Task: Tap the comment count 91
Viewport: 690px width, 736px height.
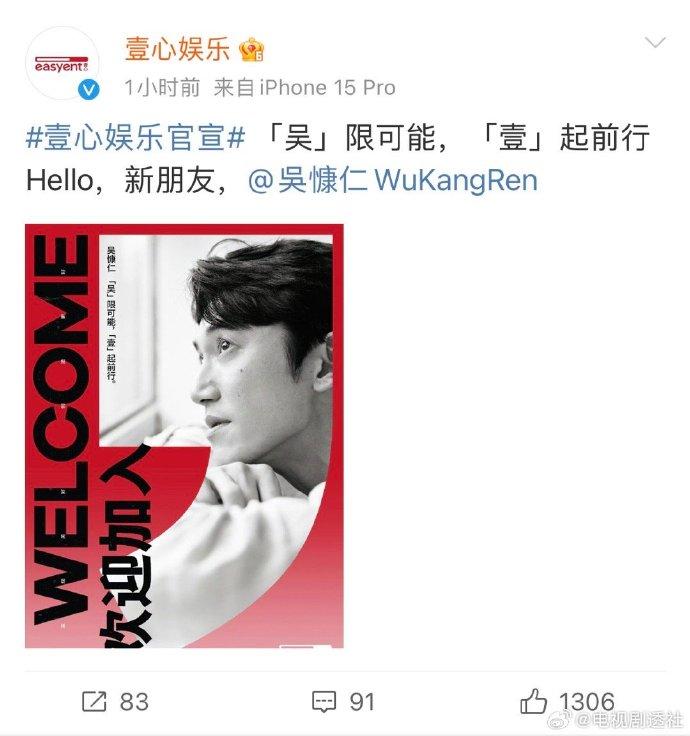Action: (362, 702)
